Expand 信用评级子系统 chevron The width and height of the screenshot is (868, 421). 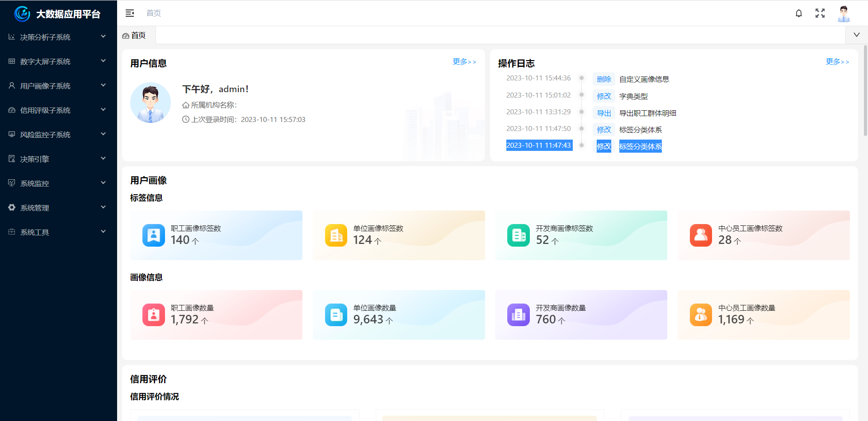tap(103, 110)
